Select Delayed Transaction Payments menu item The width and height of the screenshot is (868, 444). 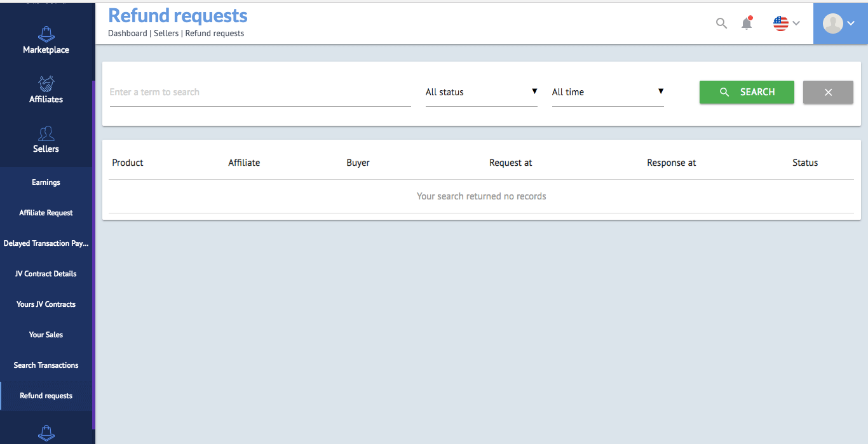46,243
